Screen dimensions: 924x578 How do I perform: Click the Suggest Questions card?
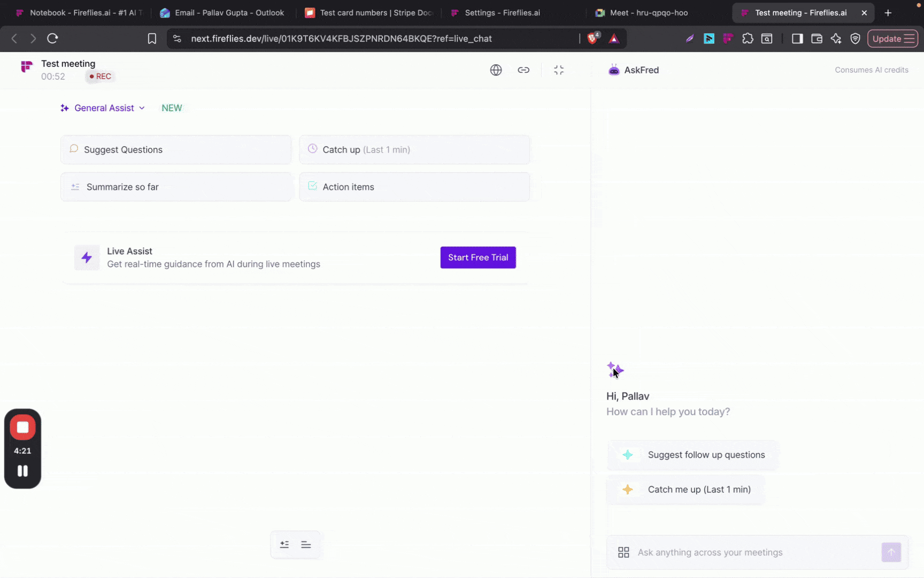(176, 150)
